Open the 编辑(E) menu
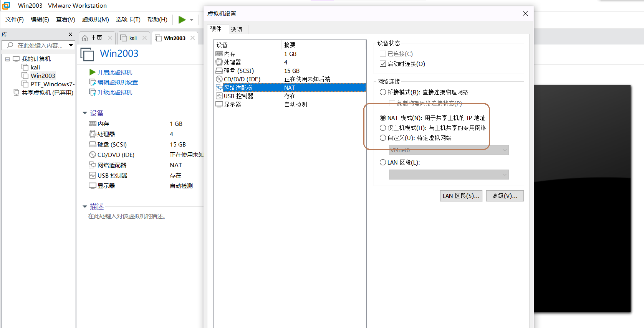 (x=40, y=20)
